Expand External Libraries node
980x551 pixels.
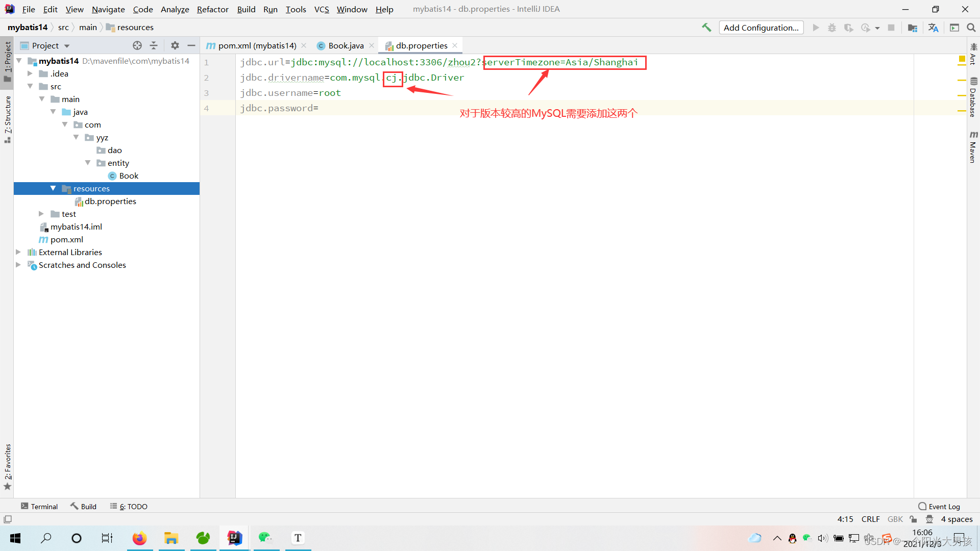(18, 252)
